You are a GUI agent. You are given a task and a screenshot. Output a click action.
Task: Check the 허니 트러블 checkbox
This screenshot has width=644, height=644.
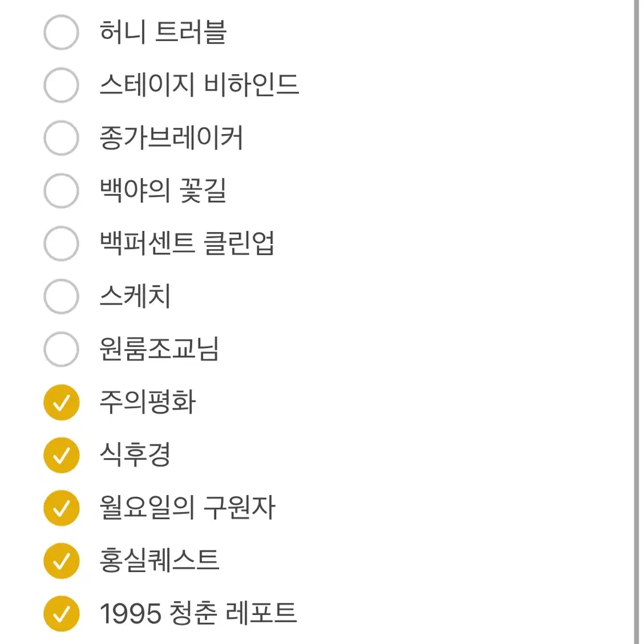click(x=61, y=33)
